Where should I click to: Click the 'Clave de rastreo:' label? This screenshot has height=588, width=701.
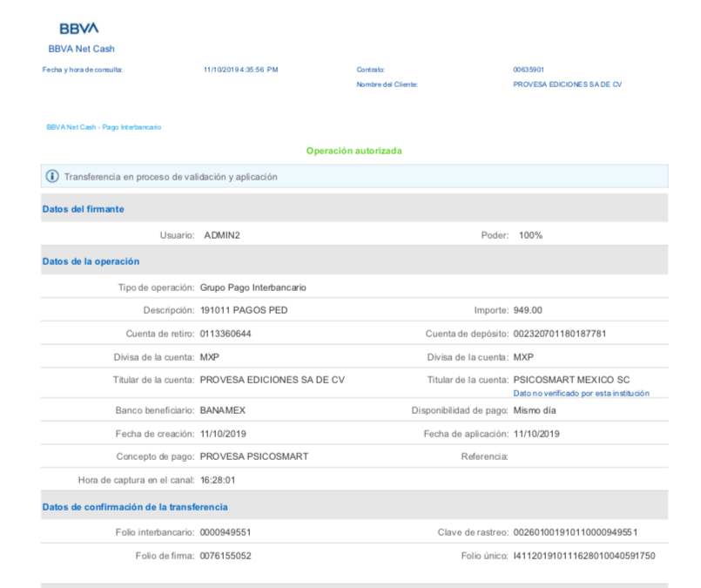(473, 532)
